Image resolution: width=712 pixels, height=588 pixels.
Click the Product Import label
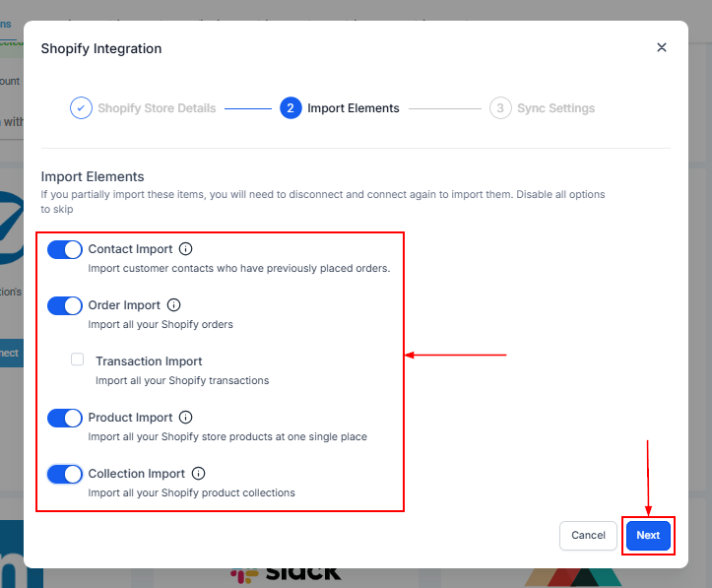click(130, 418)
